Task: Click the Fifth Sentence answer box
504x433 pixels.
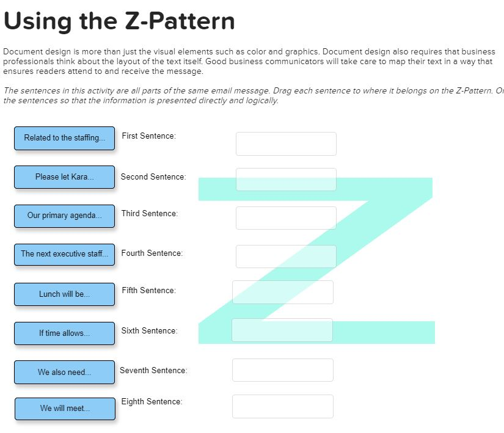Action: pyautogui.click(x=282, y=292)
